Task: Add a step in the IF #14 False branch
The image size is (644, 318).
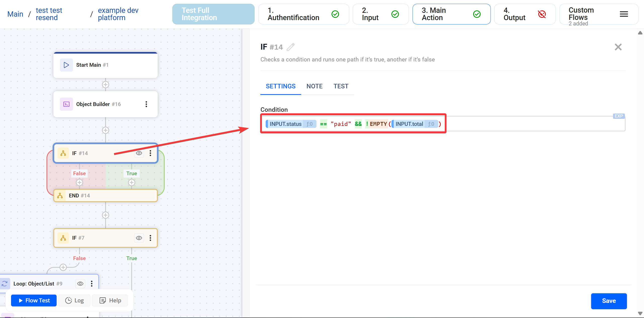Action: pos(79,182)
